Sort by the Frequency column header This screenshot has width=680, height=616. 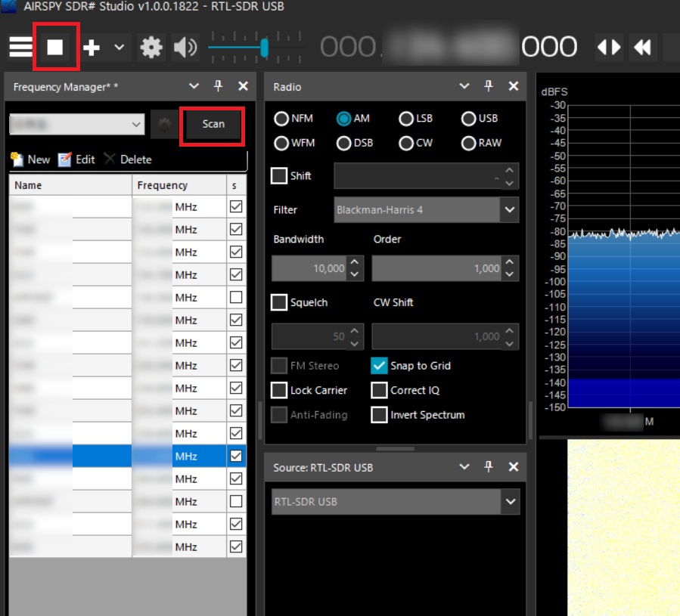point(179,185)
